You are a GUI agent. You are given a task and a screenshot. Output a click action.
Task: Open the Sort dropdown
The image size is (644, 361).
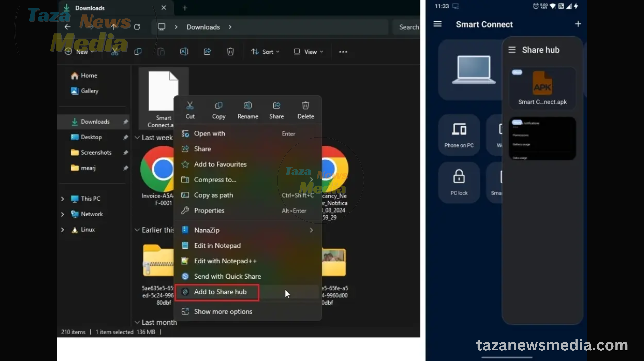click(265, 52)
